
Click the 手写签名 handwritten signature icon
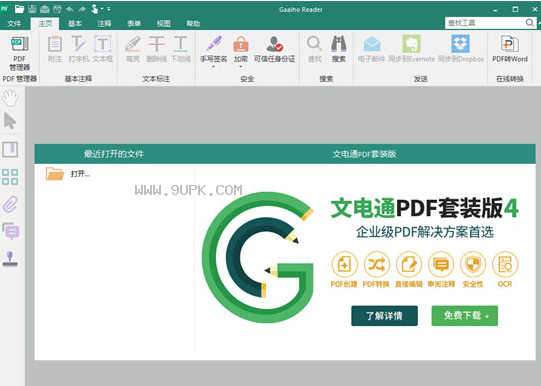214,44
